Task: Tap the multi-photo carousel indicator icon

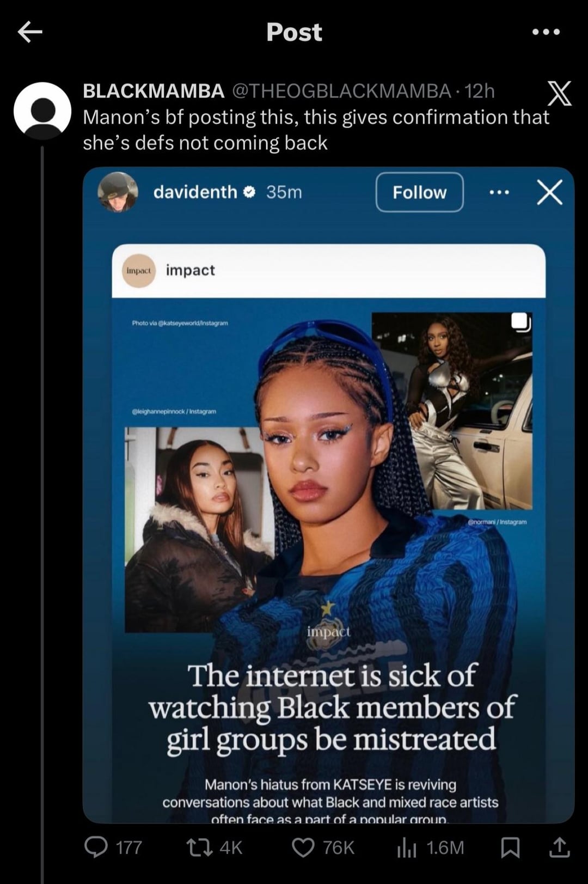Action: coord(520,321)
